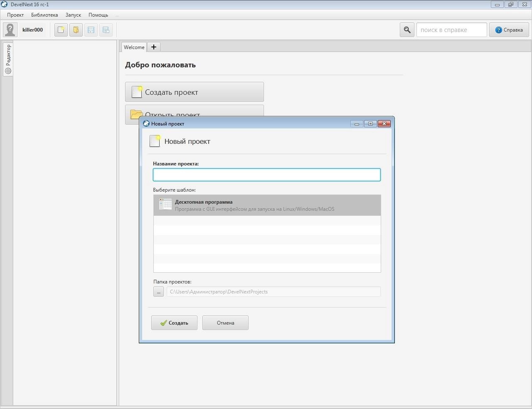Focus the поиск в справке field
Screen dimensions: 532x409
(452, 30)
